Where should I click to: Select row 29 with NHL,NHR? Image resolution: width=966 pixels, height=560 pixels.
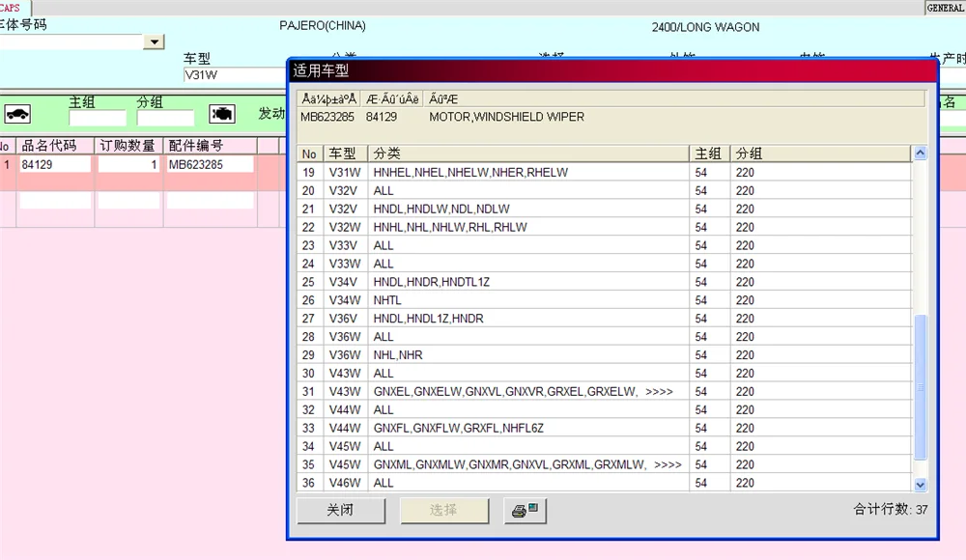604,355
